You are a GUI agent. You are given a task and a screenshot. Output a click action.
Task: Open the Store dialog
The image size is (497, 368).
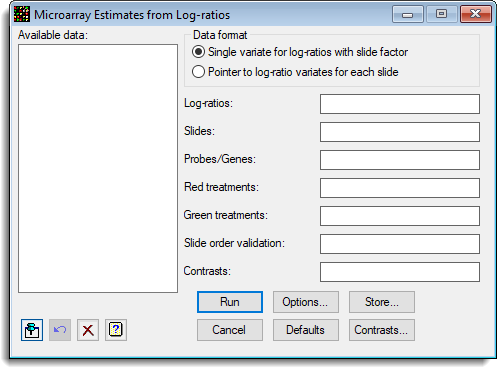[x=382, y=302]
